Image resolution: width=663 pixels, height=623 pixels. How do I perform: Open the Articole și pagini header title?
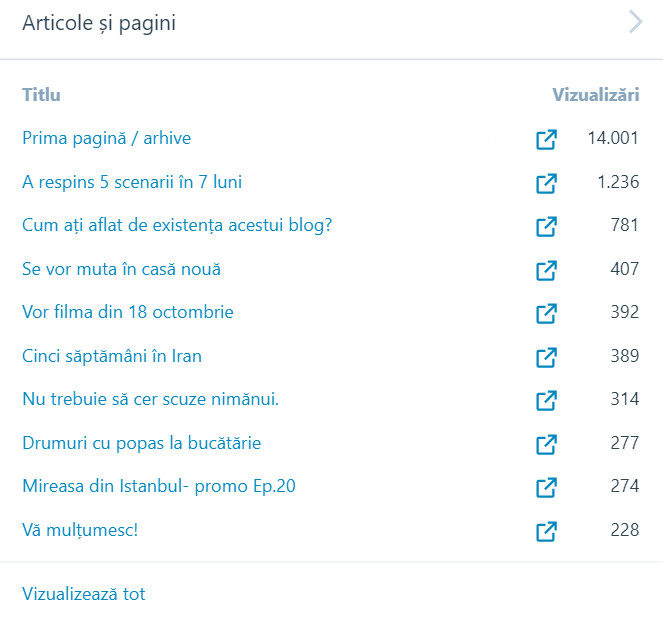(99, 23)
